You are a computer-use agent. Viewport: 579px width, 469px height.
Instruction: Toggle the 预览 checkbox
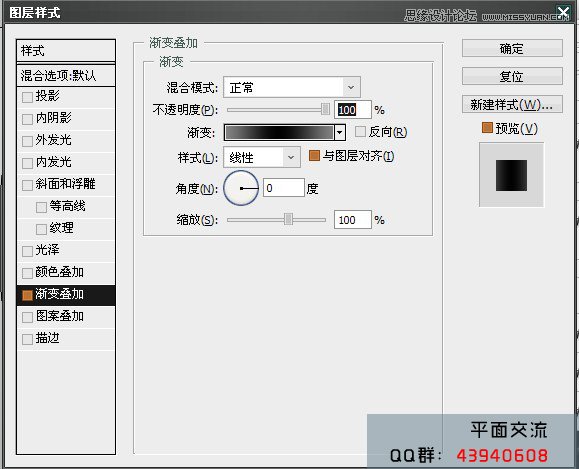pos(487,128)
